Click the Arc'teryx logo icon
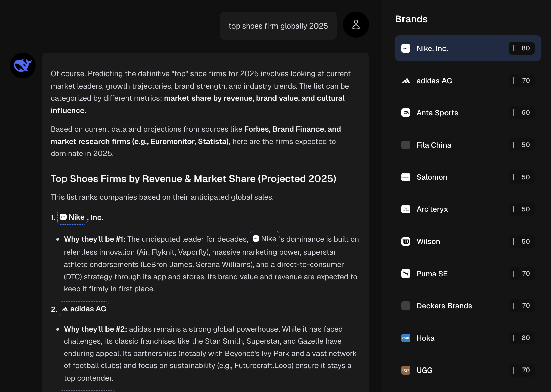The height and width of the screenshot is (392, 551). (406, 209)
